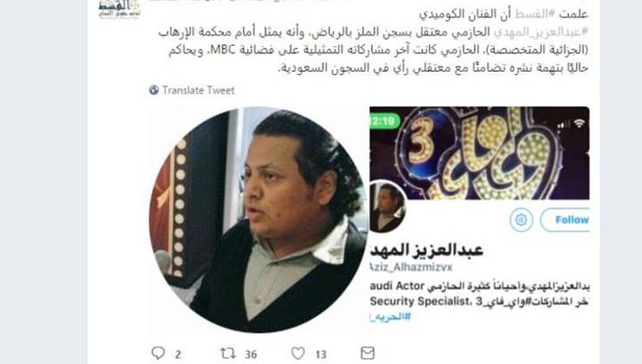Open the profile banner screenshot image
This screenshot has height=364, width=642.
coord(479,154)
